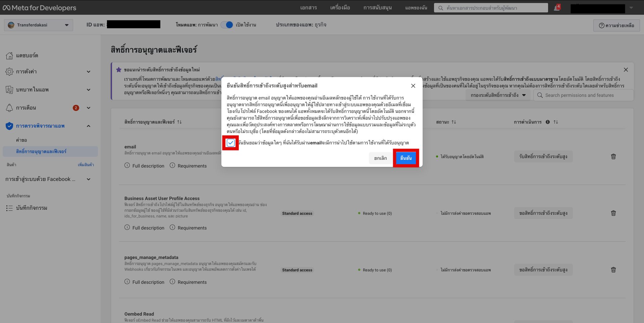The image size is (644, 323).
Task: Open the กรองระดับสิทธิ์การเข้าถึง filter dropdown
Action: [498, 95]
